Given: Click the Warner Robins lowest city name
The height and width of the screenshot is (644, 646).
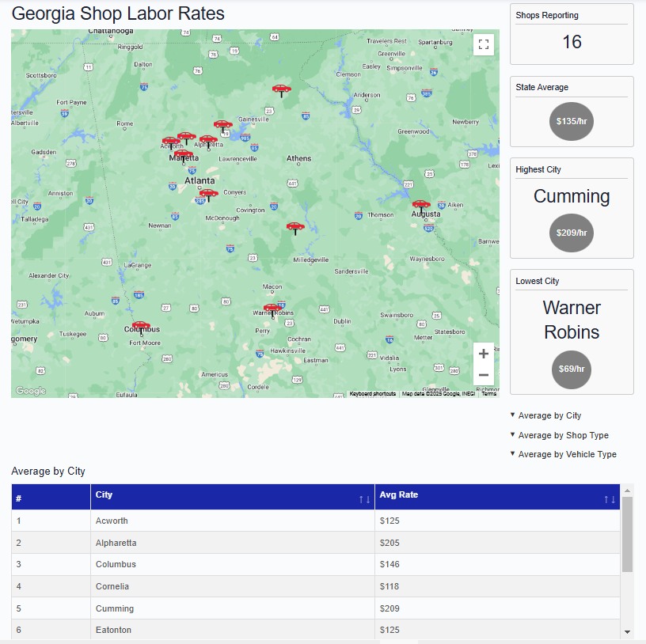Looking at the screenshot, I should [x=572, y=320].
